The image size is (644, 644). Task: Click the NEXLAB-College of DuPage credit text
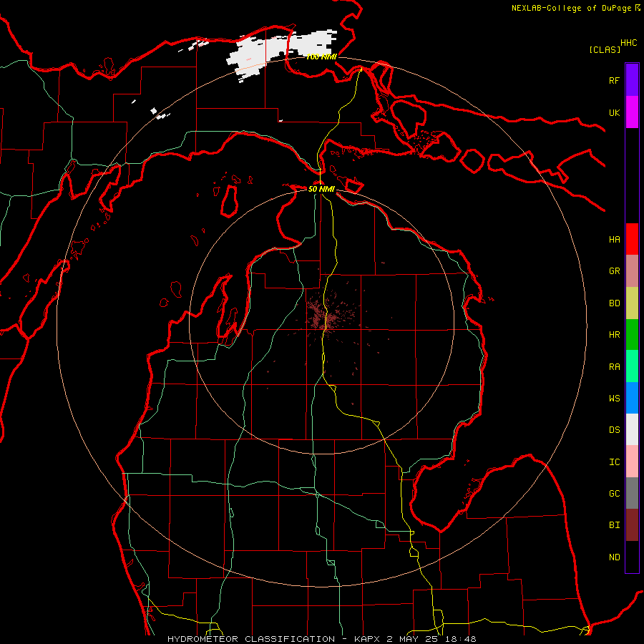[x=571, y=8]
